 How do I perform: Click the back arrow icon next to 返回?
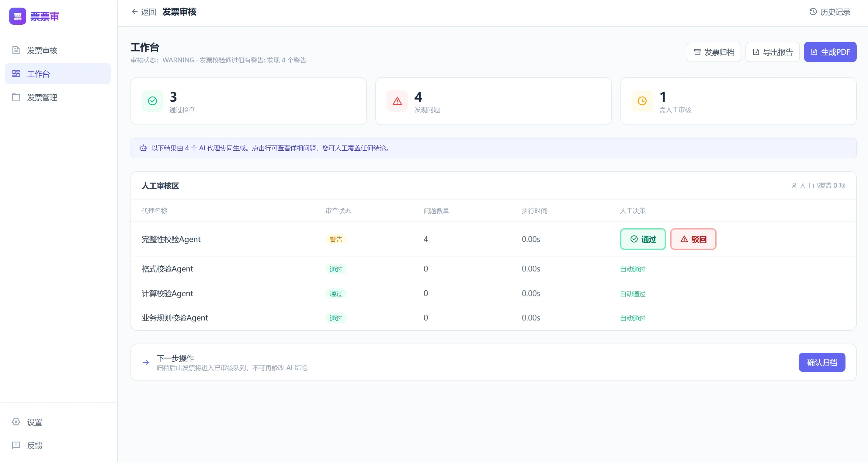134,12
